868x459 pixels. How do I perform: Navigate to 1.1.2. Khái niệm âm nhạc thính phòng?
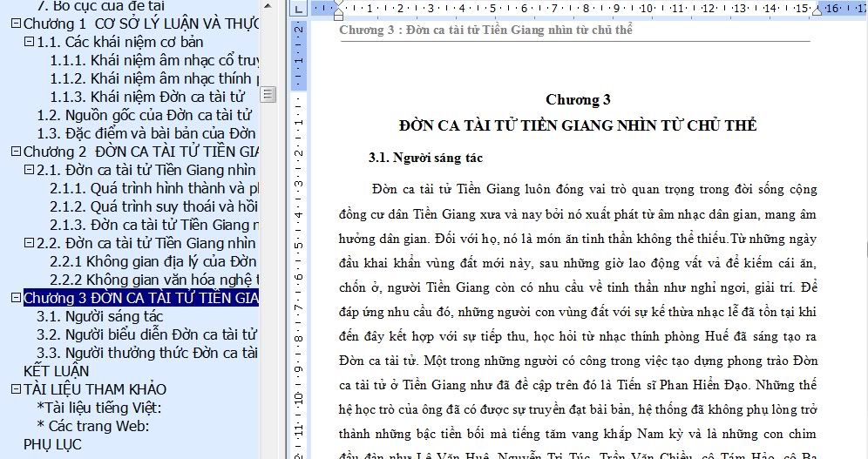tap(154, 78)
